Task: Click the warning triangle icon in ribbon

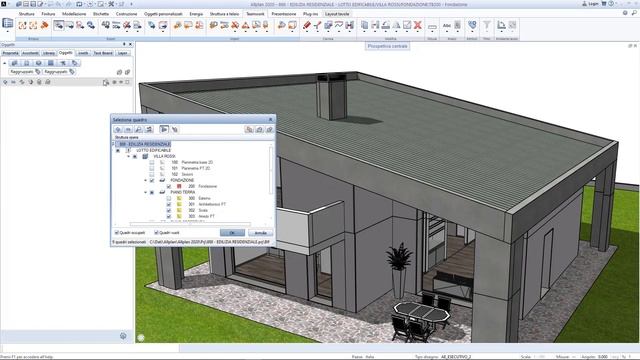Action: 246,25
